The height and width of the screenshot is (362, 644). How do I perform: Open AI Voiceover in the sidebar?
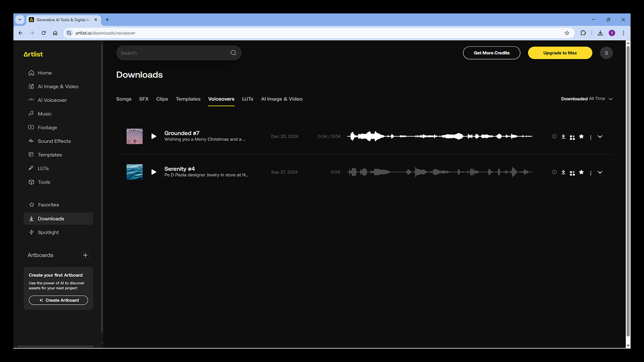coord(52,100)
